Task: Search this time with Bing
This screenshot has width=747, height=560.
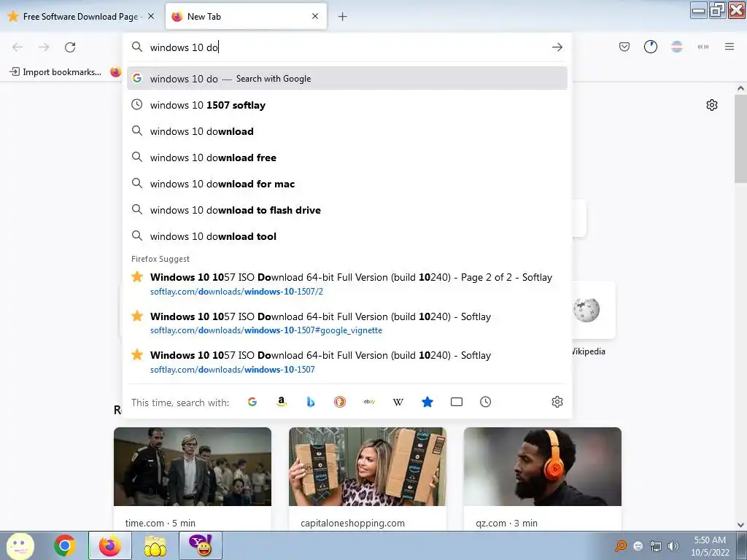Action: tap(311, 402)
